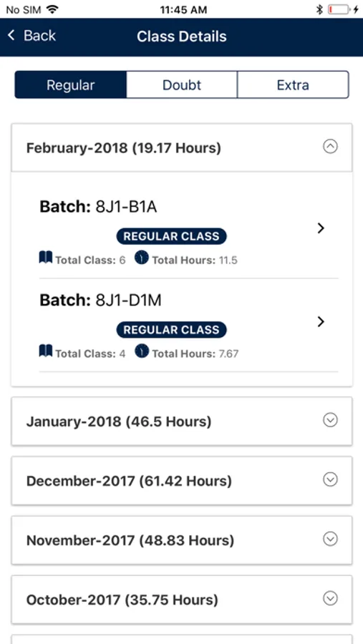This screenshot has width=363, height=644.
Task: Open batch 8J1-D1M details arrow
Action: pyautogui.click(x=321, y=321)
